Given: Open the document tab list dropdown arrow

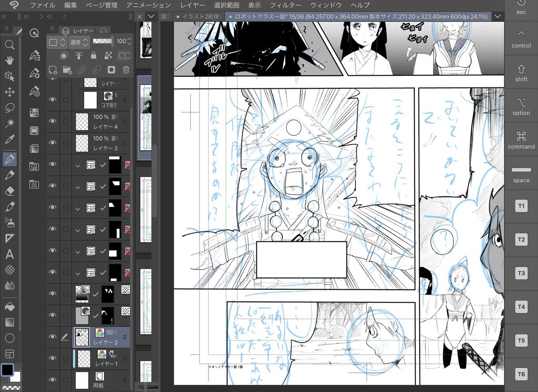Looking at the screenshot, I should click(x=497, y=16).
